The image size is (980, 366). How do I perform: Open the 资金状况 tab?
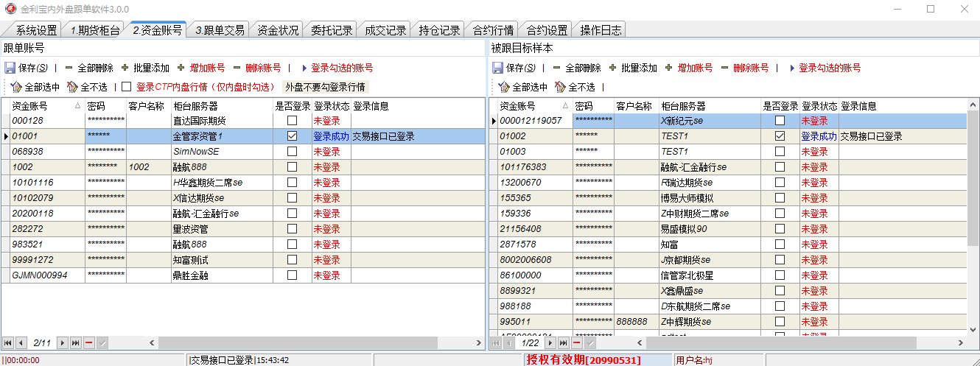coord(278,30)
